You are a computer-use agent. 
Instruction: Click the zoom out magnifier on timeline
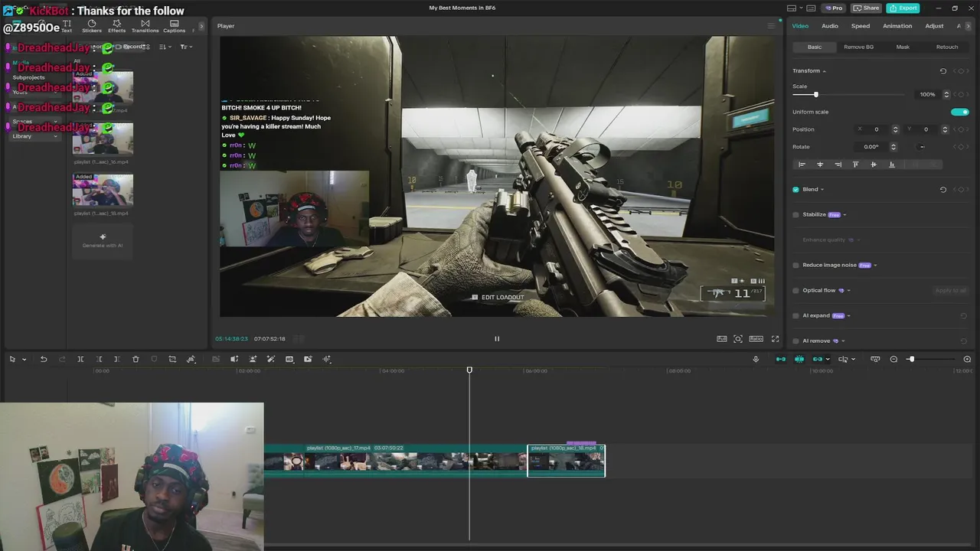coord(893,359)
